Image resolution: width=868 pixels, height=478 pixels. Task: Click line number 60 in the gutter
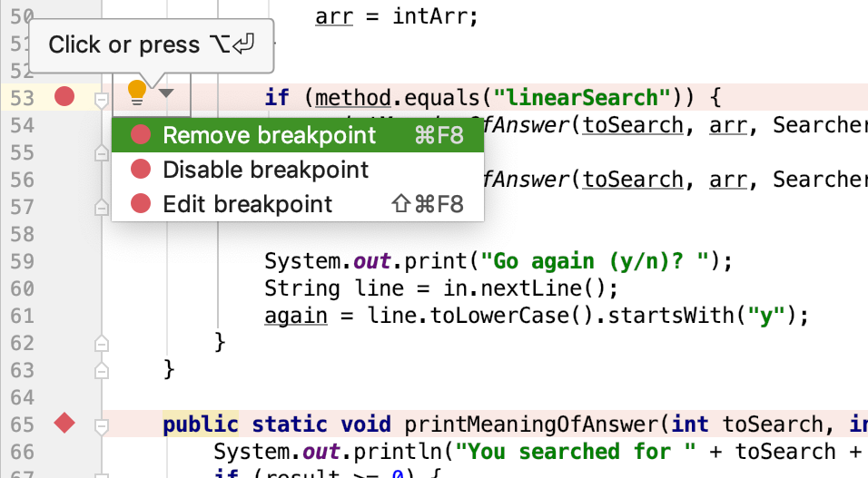[22, 288]
